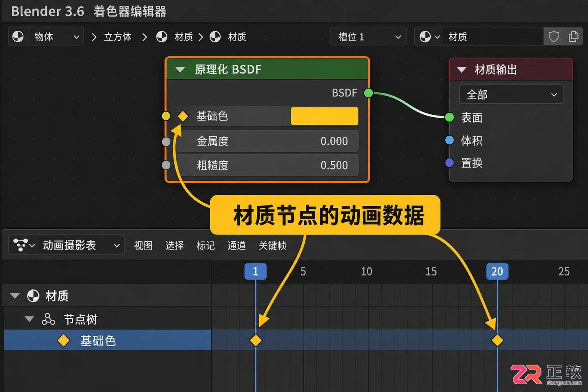This screenshot has width=588, height=392.
Task: Open the 槽位 1 slot dropdown
Action: [x=368, y=37]
